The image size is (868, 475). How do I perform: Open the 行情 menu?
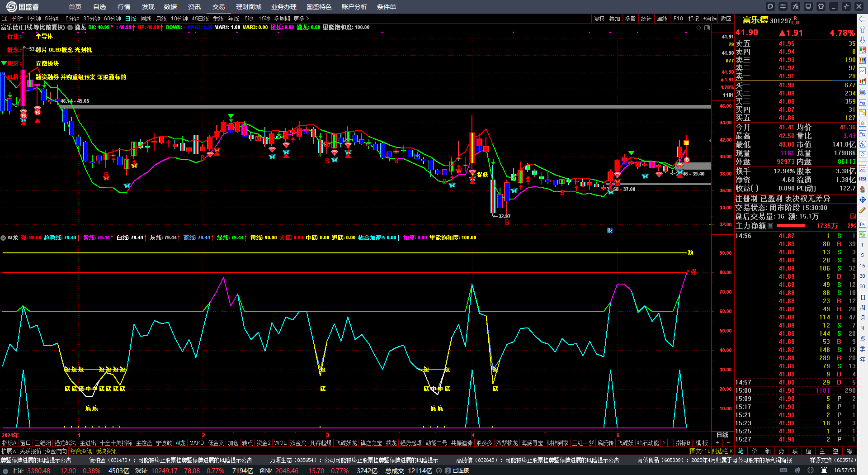click(124, 7)
